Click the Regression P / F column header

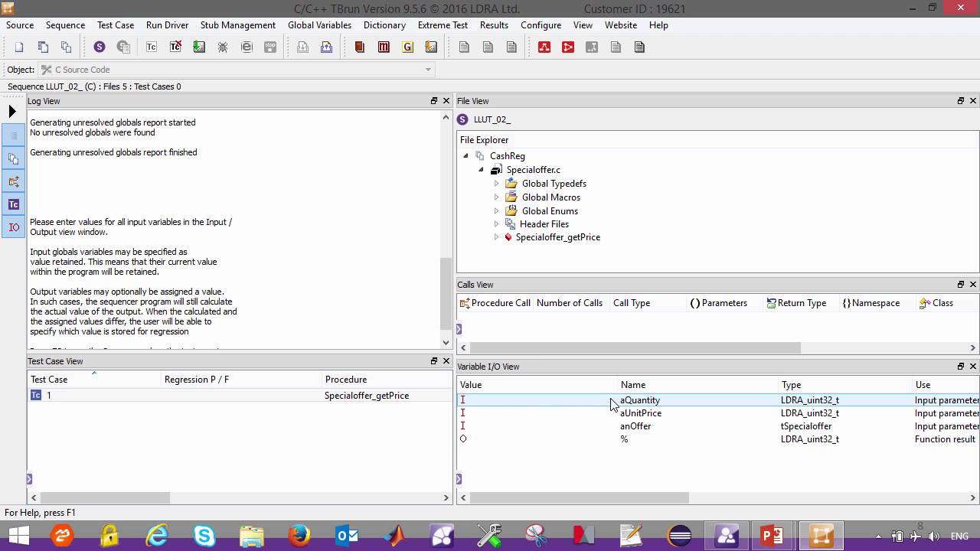coord(197,380)
